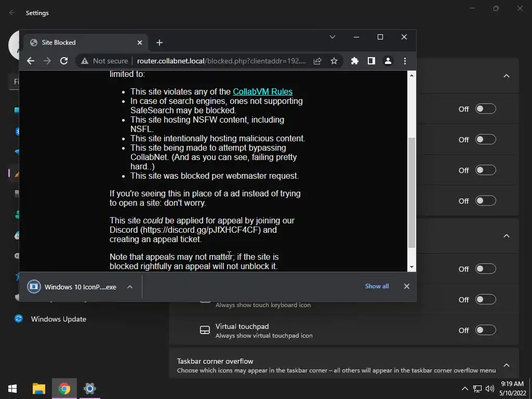The height and width of the screenshot is (399, 532).
Task: Close the Chrome downloads bar
Action: tap(407, 286)
